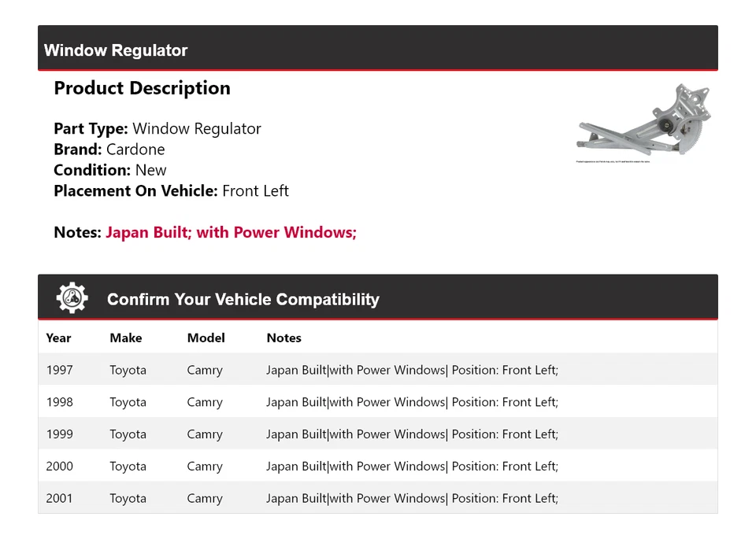Select the 1997 Toyota Camry row
The width and height of the screenshot is (756, 539).
click(377, 370)
